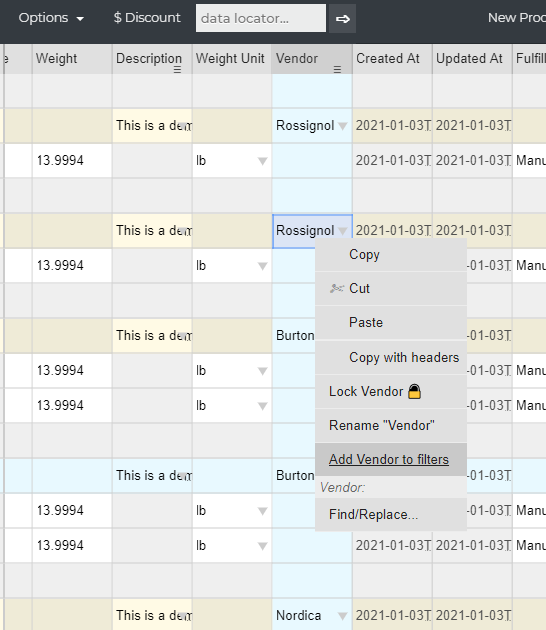Click the Weight Unit column header
This screenshot has height=630, width=546.
tap(232, 59)
